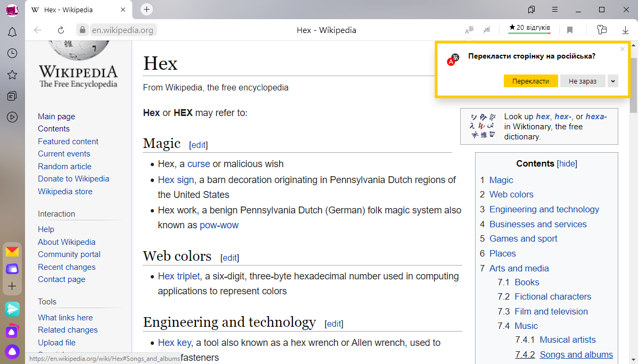Reload the Wikipedia page
Viewport: 638px width, 364px height.
point(61,30)
